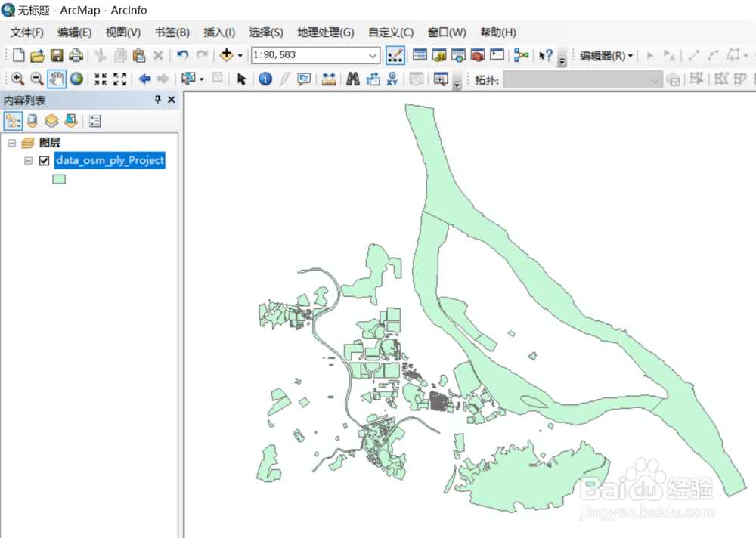Switch content list to List By Source
The width and height of the screenshot is (756, 538).
(x=32, y=121)
